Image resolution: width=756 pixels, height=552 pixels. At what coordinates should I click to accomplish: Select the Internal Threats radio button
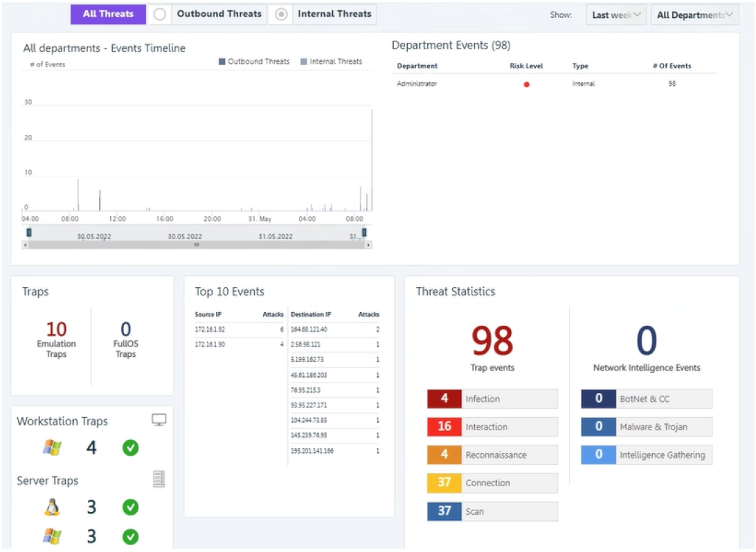(281, 15)
